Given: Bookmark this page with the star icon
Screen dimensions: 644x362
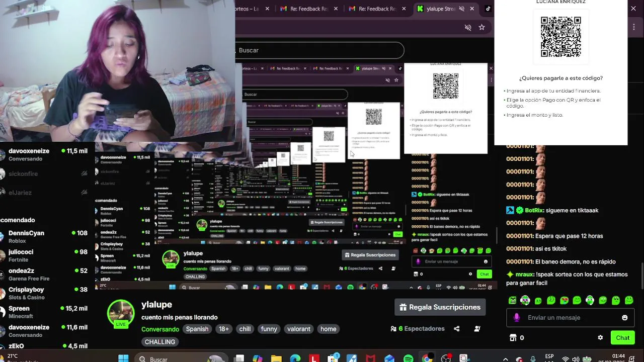Looking at the screenshot, I should click(481, 27).
